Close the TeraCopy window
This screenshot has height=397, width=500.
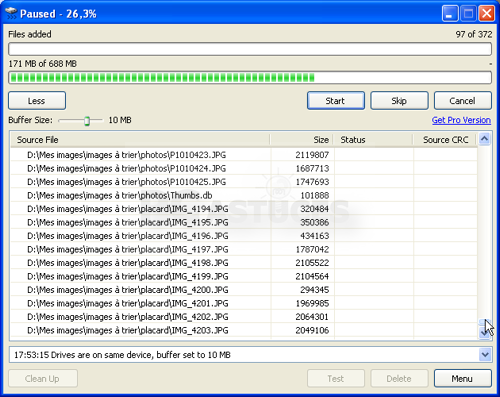coord(486,14)
